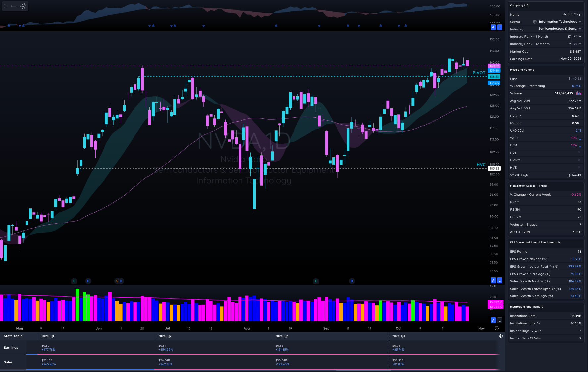Click the Sales row label

point(8,362)
